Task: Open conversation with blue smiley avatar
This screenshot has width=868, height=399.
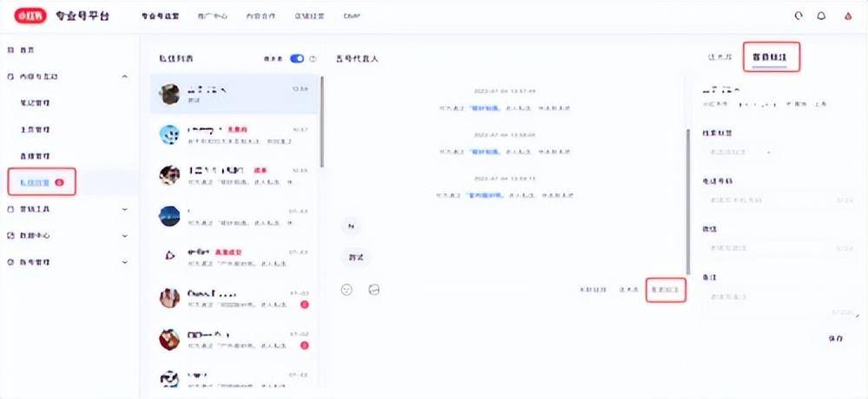Action: pyautogui.click(x=169, y=134)
